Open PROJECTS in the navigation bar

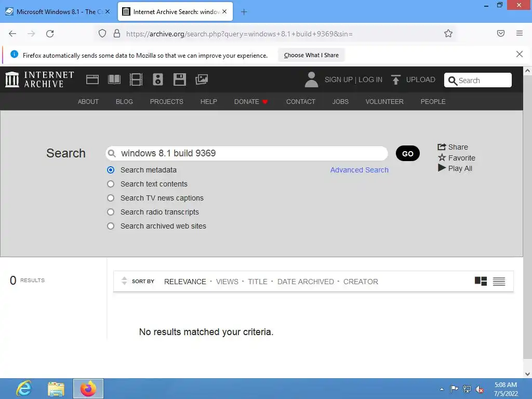tap(167, 101)
